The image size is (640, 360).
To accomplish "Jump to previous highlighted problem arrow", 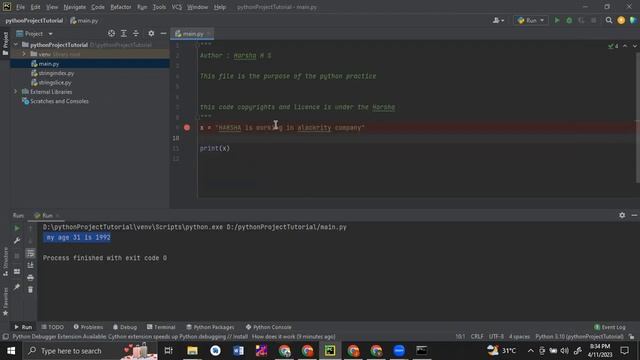I will click(625, 46).
